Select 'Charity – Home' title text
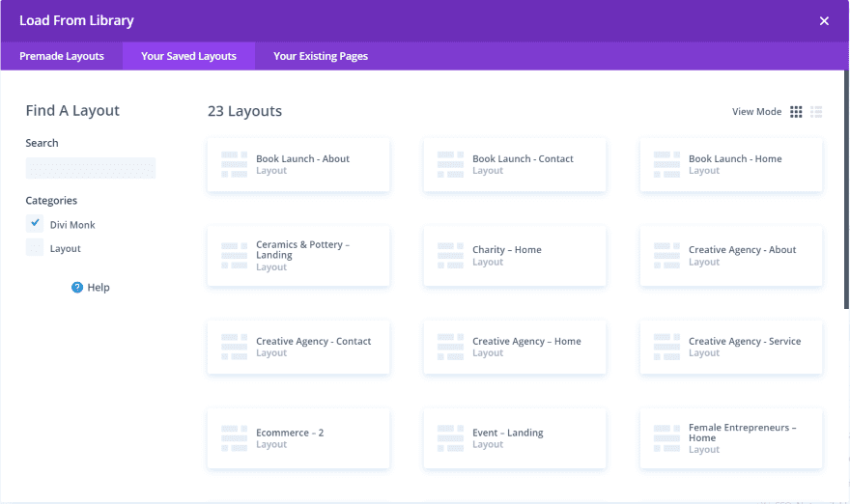Screen dimensions: 850x504 (x=507, y=250)
